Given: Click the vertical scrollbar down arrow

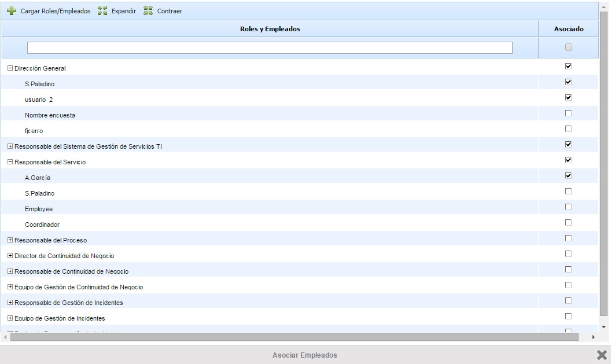Looking at the screenshot, I should (604, 327).
